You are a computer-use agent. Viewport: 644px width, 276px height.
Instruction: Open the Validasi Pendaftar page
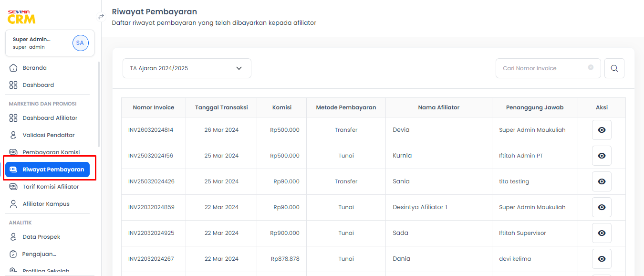48,135
